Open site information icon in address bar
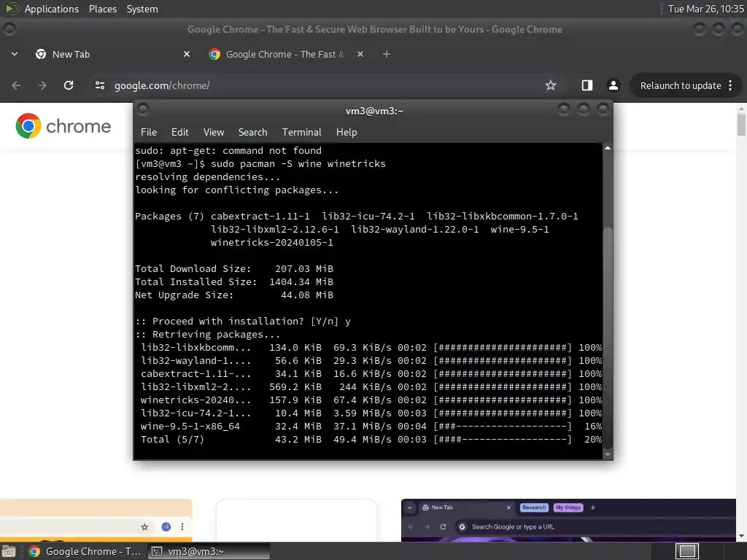 [x=99, y=85]
